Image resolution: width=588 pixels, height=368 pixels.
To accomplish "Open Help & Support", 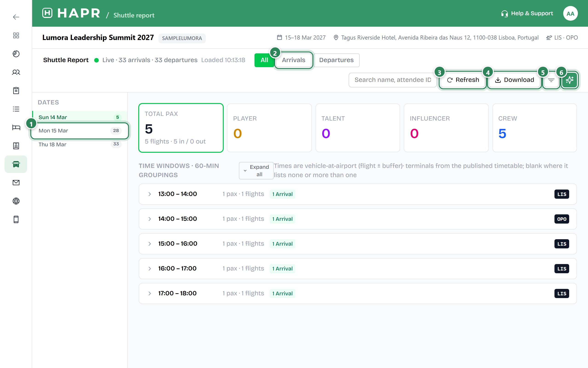I will tap(527, 13).
